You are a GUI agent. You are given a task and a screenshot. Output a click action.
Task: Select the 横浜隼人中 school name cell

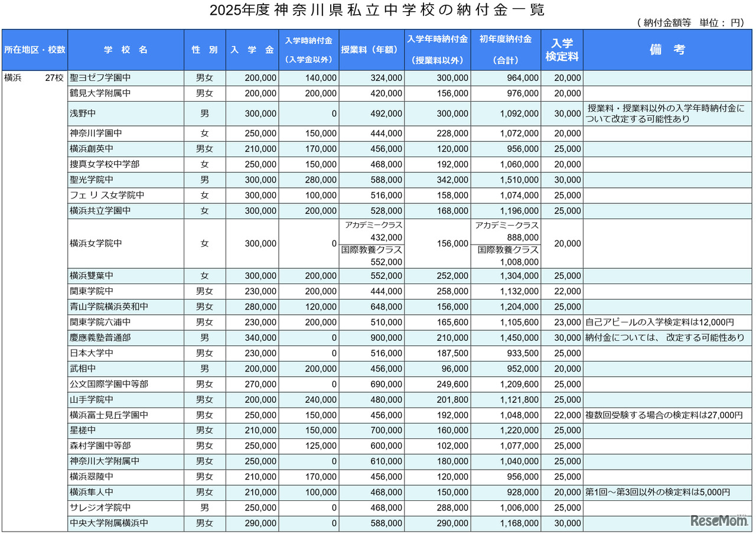(126, 492)
